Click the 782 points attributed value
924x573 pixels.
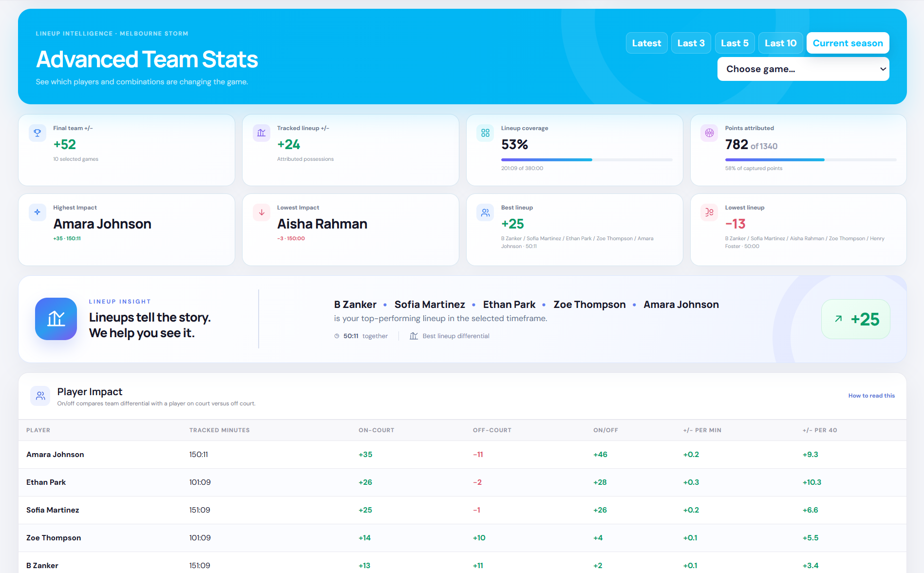(x=736, y=145)
